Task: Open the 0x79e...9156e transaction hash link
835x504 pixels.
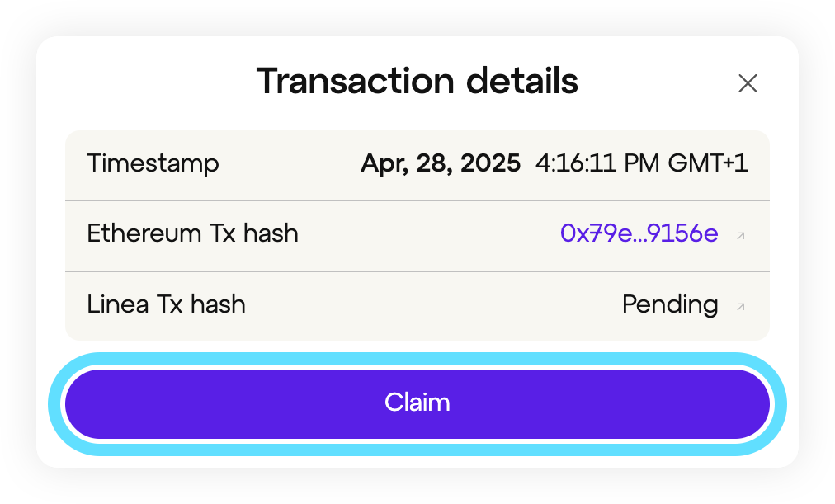Action: click(639, 233)
